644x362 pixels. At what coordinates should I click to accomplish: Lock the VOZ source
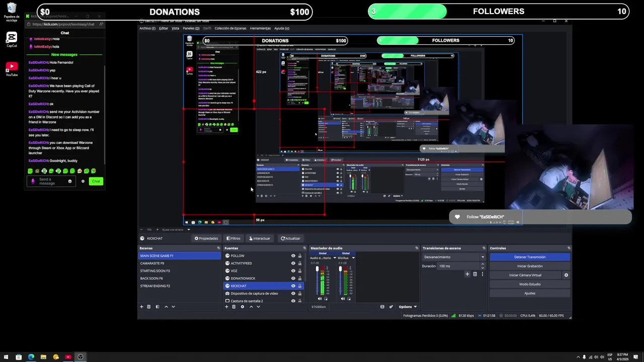pyautogui.click(x=300, y=270)
